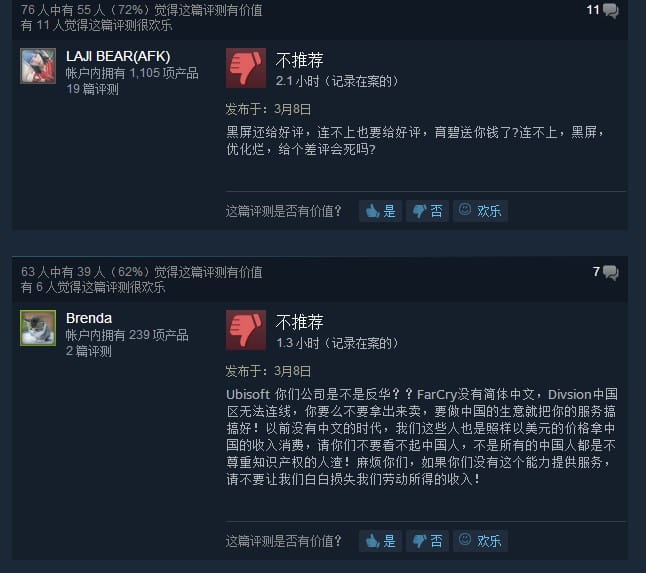Vote 否 (no) on Brenda's review

coord(427,541)
